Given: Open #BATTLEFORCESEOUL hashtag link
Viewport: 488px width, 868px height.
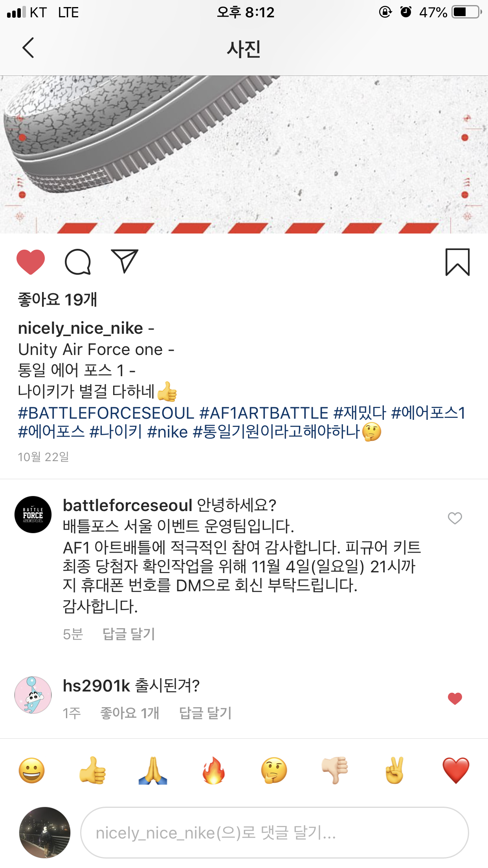Looking at the screenshot, I should pos(106,413).
